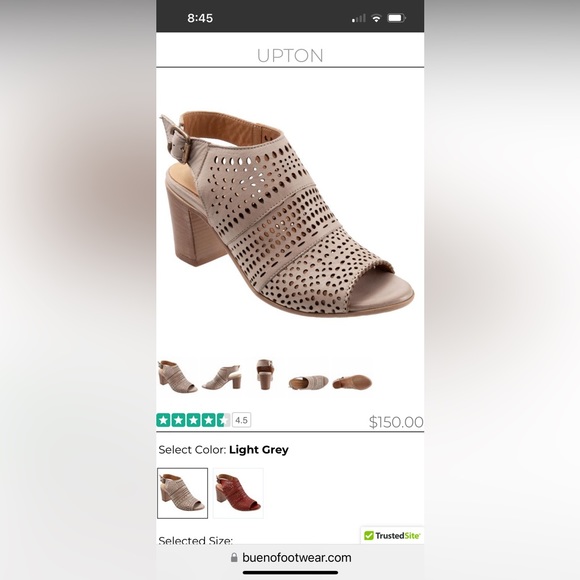Open the 4.5 rating score box

[x=242, y=420]
